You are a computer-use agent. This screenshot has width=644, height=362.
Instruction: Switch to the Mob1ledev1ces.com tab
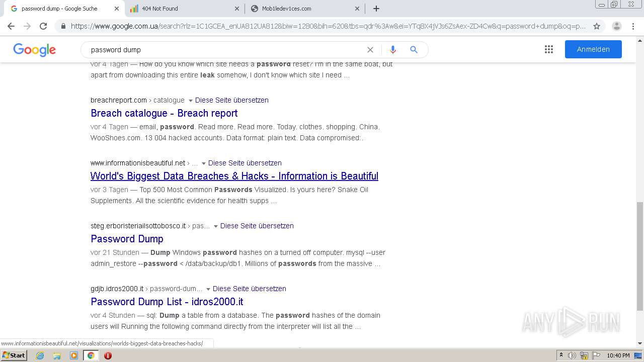point(304,9)
